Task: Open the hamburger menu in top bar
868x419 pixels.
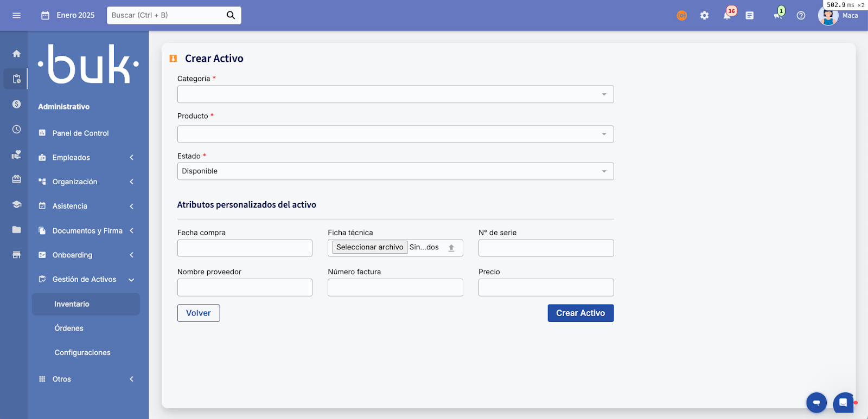Action: coord(16,15)
